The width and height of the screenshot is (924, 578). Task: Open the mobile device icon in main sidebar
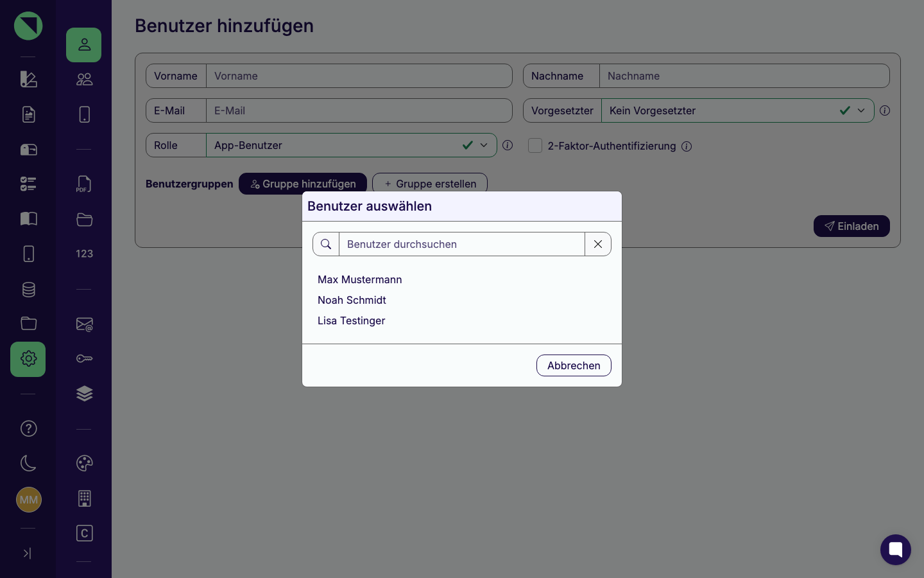coord(28,254)
